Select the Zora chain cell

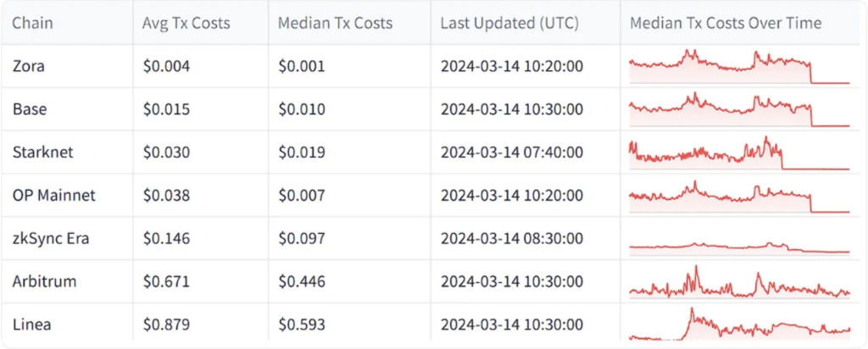[66, 66]
